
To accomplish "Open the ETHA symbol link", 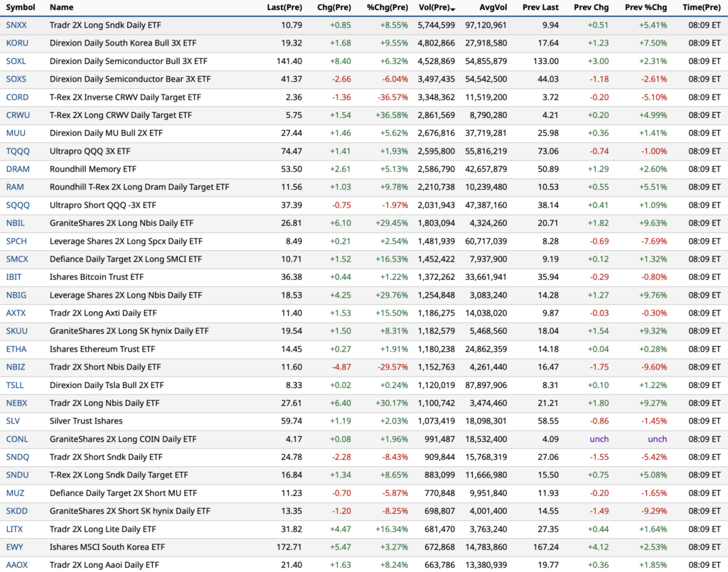I will [16, 349].
